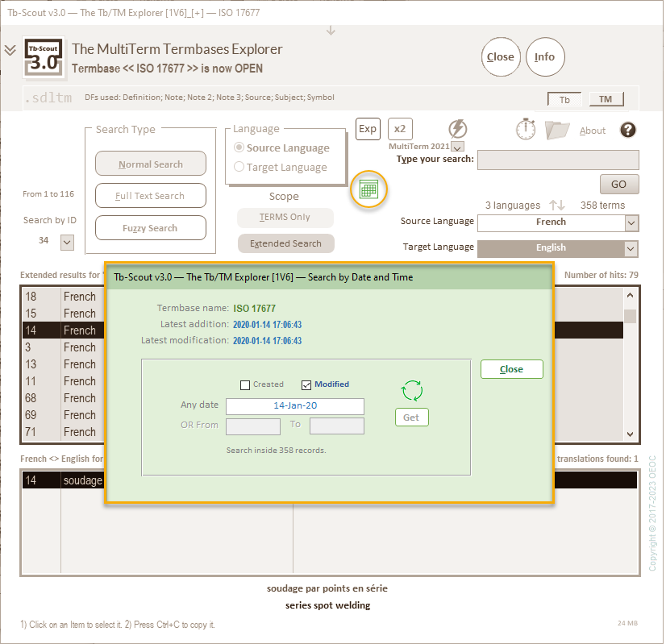Screen dimensions: 666x644
Task: Switch to the TM tab
Action: (606, 100)
